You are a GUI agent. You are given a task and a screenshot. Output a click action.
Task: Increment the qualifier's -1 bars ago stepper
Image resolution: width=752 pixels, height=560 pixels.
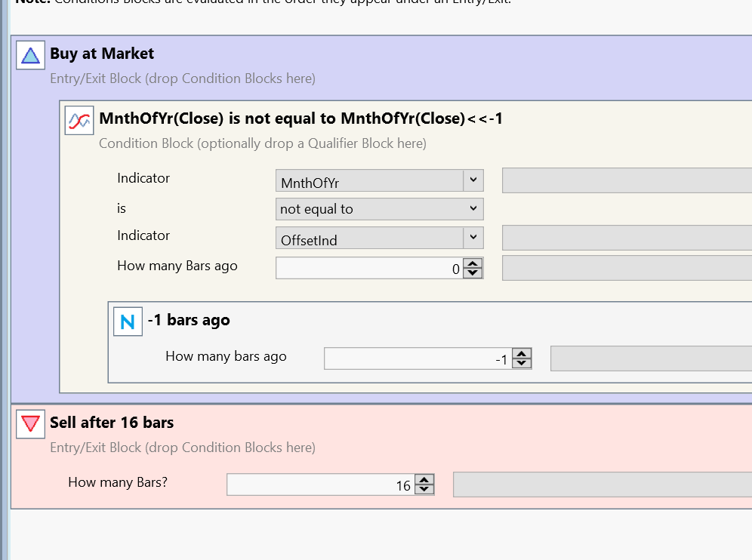tap(521, 354)
